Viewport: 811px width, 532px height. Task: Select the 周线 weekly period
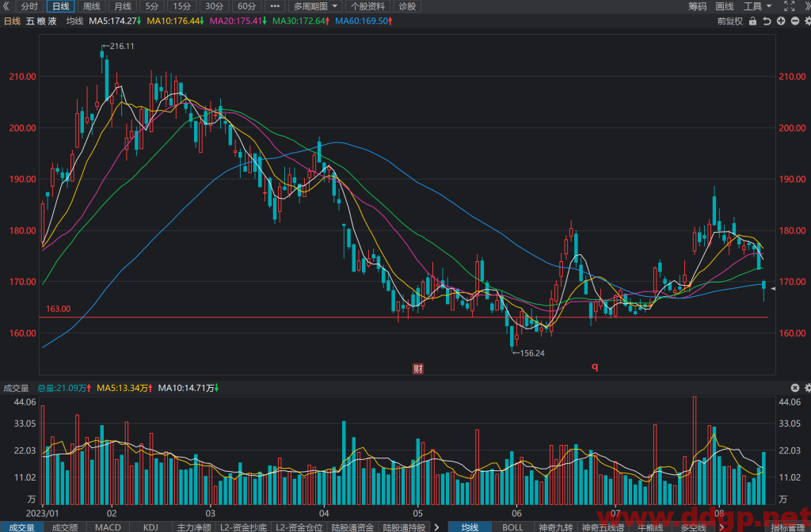tap(92, 6)
